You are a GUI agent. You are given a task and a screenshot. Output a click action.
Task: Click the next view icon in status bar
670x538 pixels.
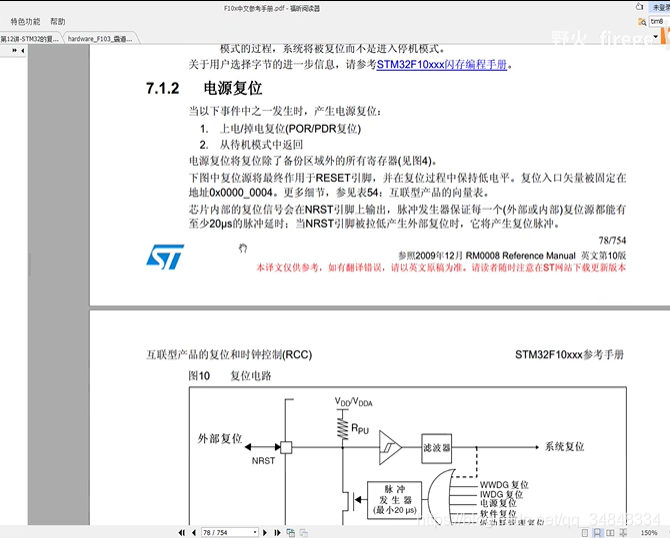[304, 532]
